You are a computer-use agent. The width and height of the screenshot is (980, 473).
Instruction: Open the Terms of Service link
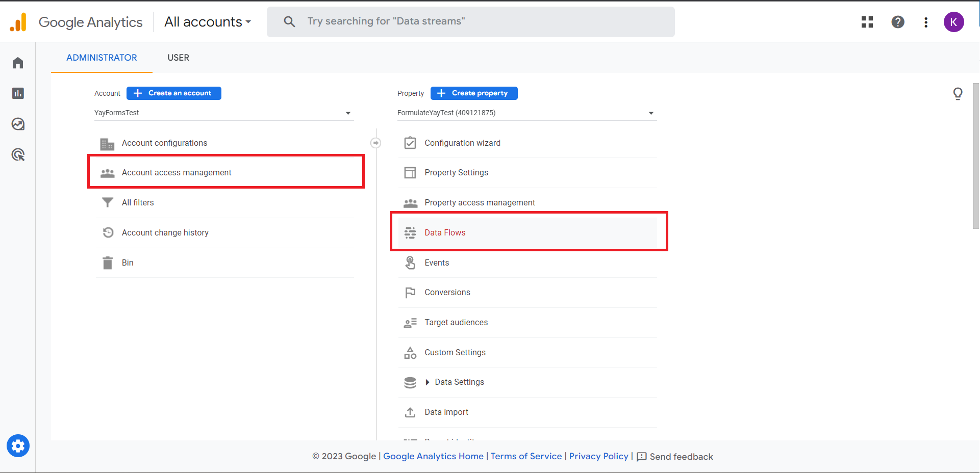click(526, 456)
